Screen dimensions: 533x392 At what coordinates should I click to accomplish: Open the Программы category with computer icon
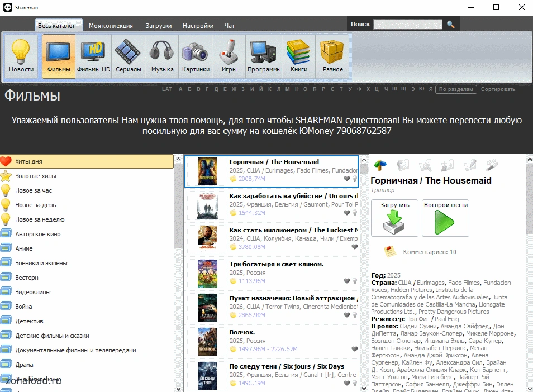264,56
